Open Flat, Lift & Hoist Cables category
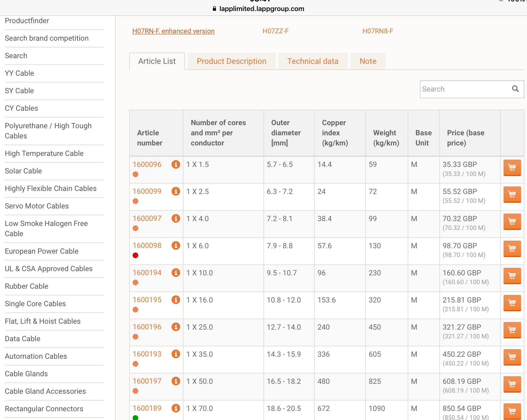This screenshot has width=527, height=420. click(43, 321)
